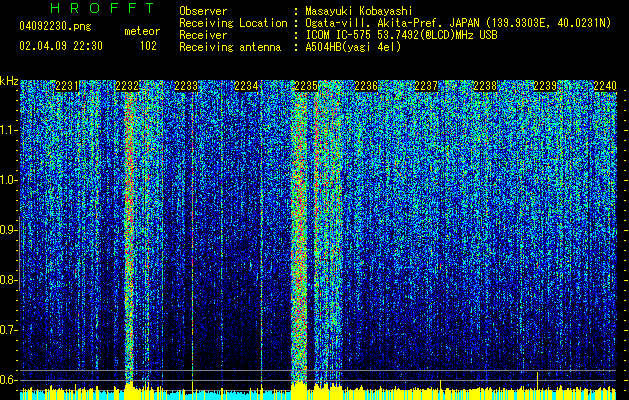
Task: Click the 0.7 kHz axis label
Action: coord(9,330)
